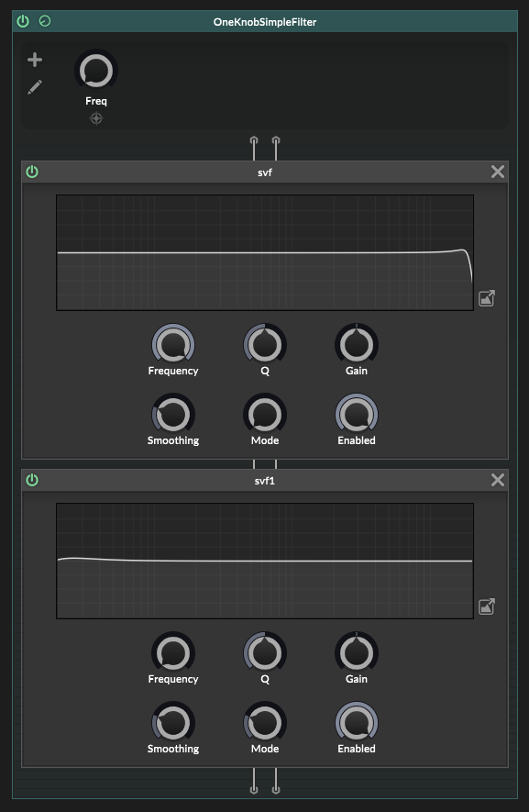This screenshot has width=529, height=812.
Task: Click the pencil edit icon
Action: (35, 87)
